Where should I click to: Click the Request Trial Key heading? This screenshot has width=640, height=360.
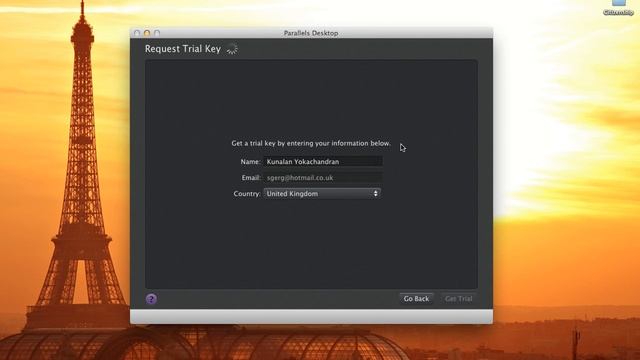[183, 49]
